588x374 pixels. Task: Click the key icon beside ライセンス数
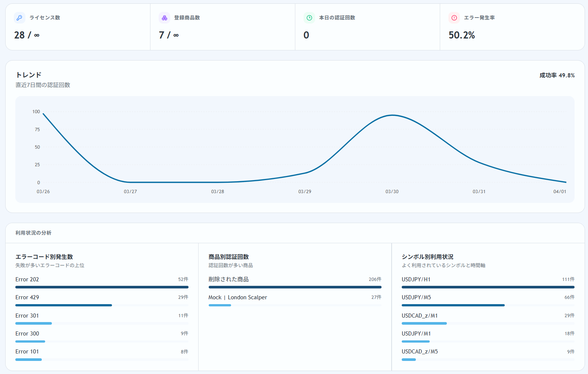click(19, 18)
